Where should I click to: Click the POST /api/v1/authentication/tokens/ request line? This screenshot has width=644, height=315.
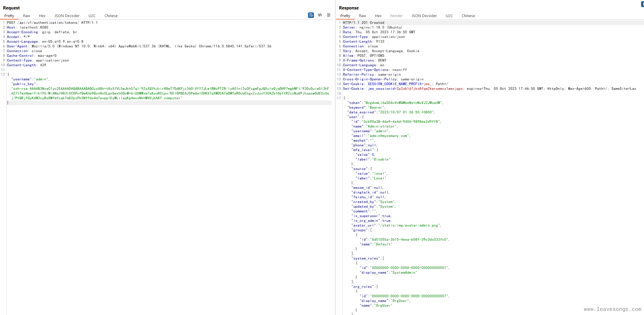[x=52, y=23]
